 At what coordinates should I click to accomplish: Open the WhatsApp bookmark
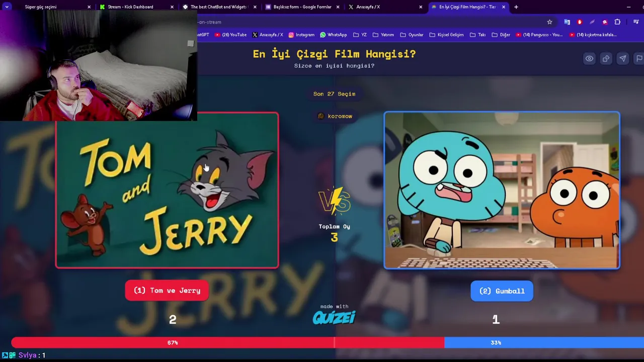334,35
